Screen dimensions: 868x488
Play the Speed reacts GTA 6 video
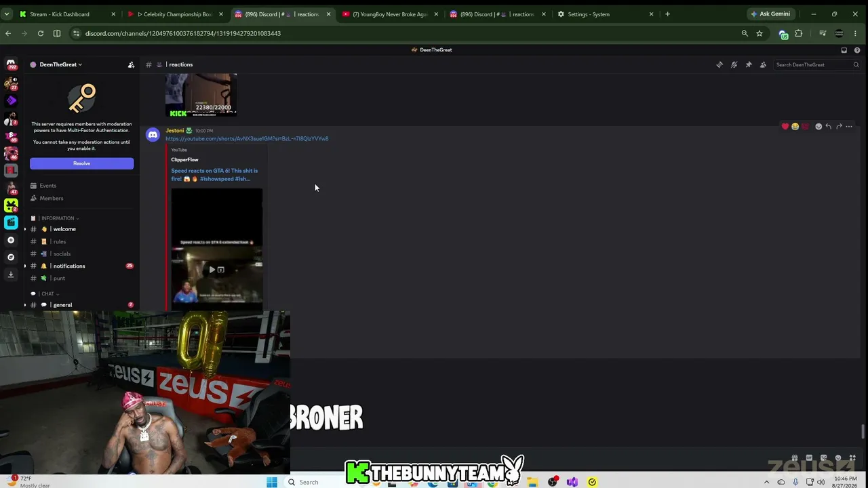[212, 270]
